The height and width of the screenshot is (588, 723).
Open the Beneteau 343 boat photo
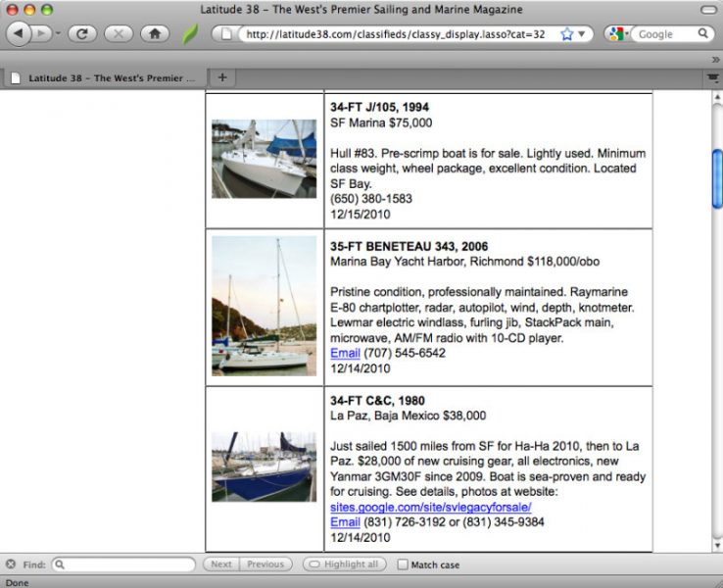click(x=265, y=306)
